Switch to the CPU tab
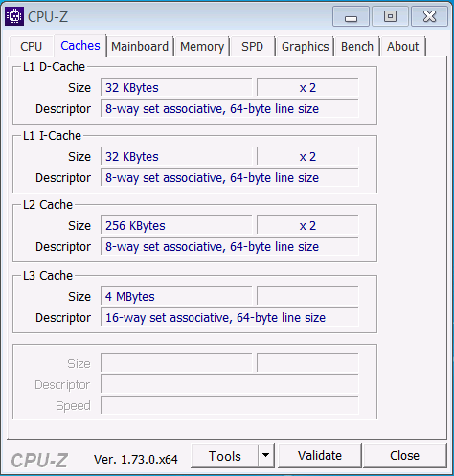 coord(32,47)
